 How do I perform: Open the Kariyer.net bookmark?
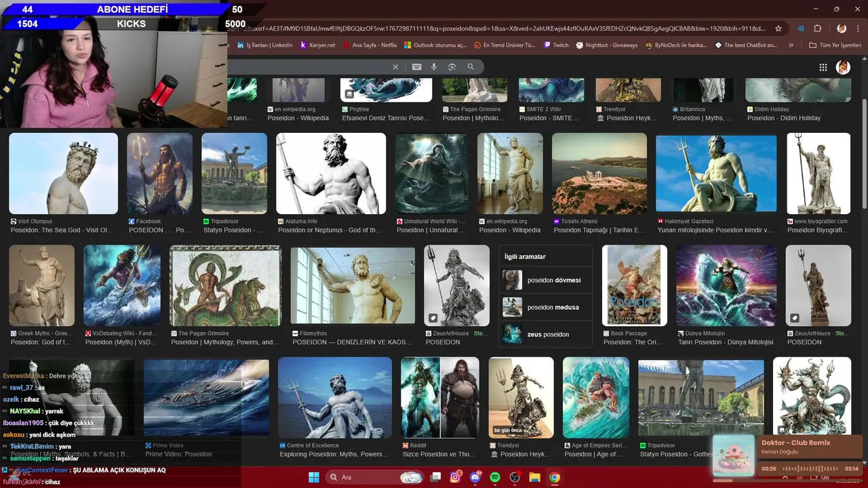[317, 45]
